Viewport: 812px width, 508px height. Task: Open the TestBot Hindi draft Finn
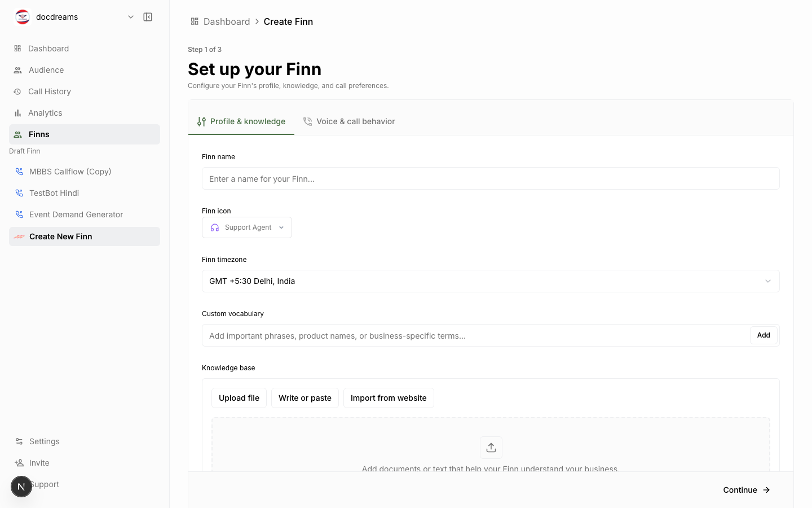pyautogui.click(x=85, y=193)
